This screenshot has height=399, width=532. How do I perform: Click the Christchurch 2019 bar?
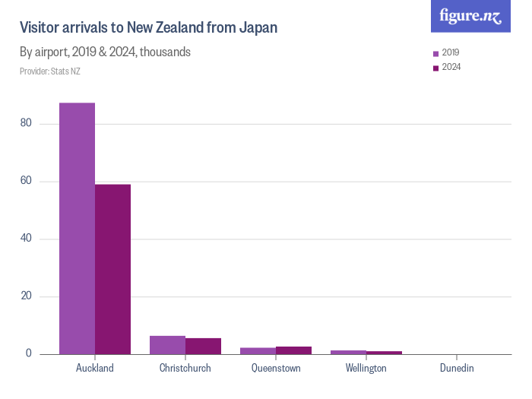[167, 345]
